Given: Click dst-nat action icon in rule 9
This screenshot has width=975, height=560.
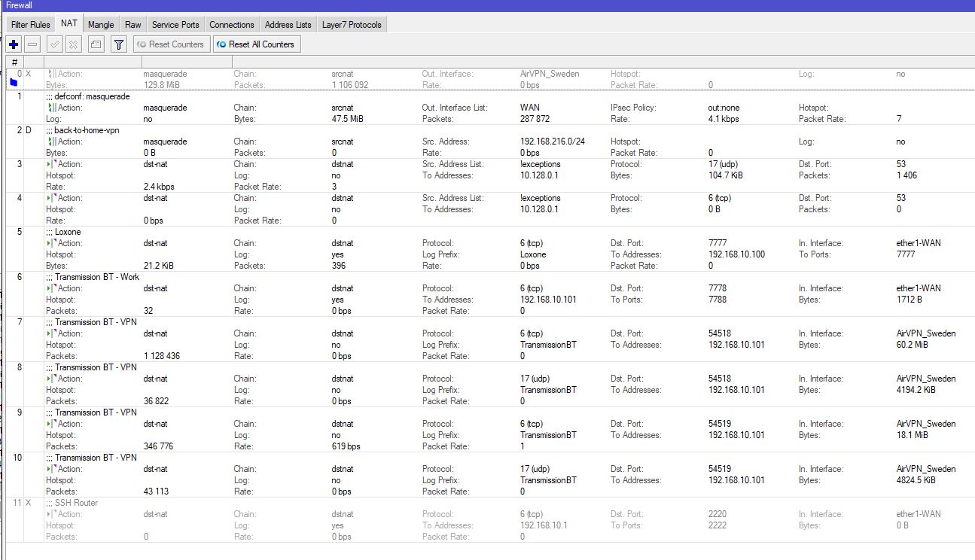Looking at the screenshot, I should click(51, 424).
